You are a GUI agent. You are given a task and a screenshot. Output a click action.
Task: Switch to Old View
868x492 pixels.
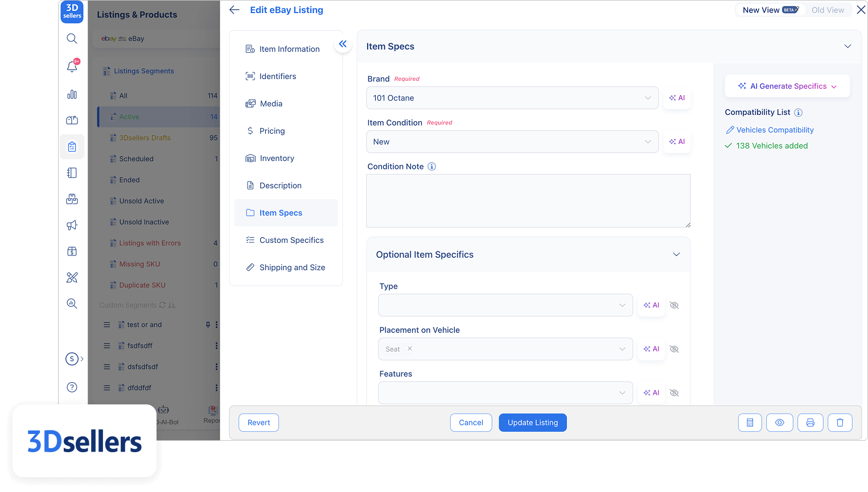pos(828,10)
